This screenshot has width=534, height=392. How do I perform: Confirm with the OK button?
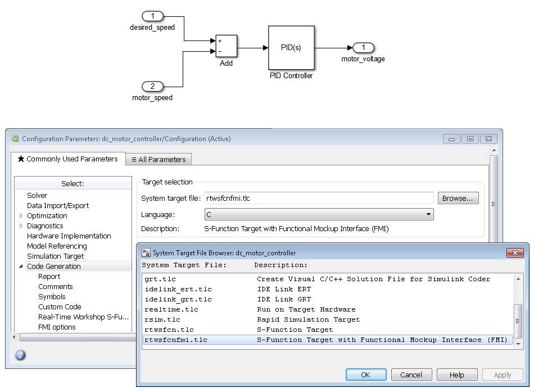tap(365, 375)
